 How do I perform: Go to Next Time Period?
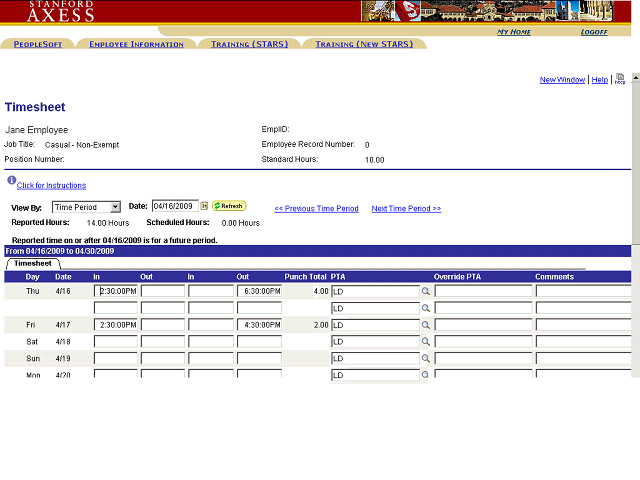[406, 209]
